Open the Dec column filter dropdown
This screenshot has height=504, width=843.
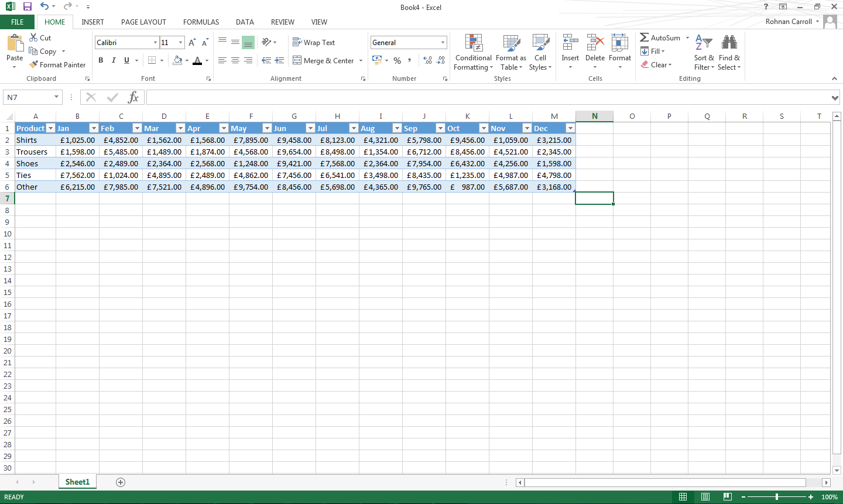click(570, 128)
